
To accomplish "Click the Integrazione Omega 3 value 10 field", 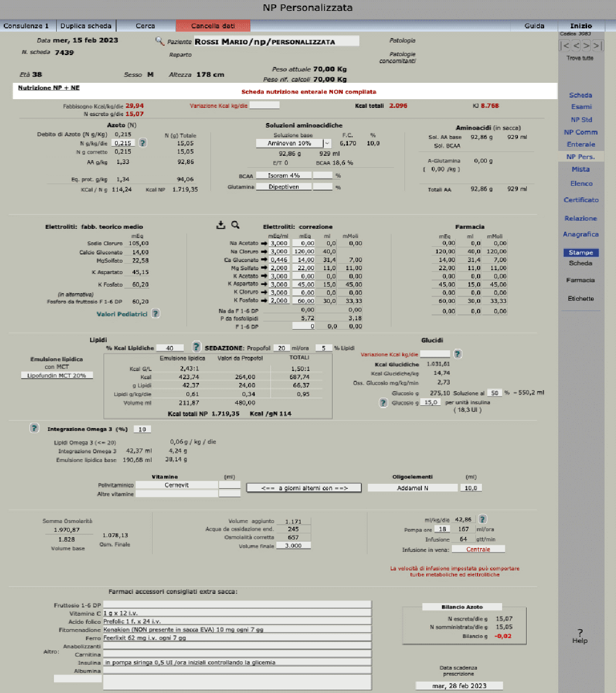I will pyautogui.click(x=142, y=429).
